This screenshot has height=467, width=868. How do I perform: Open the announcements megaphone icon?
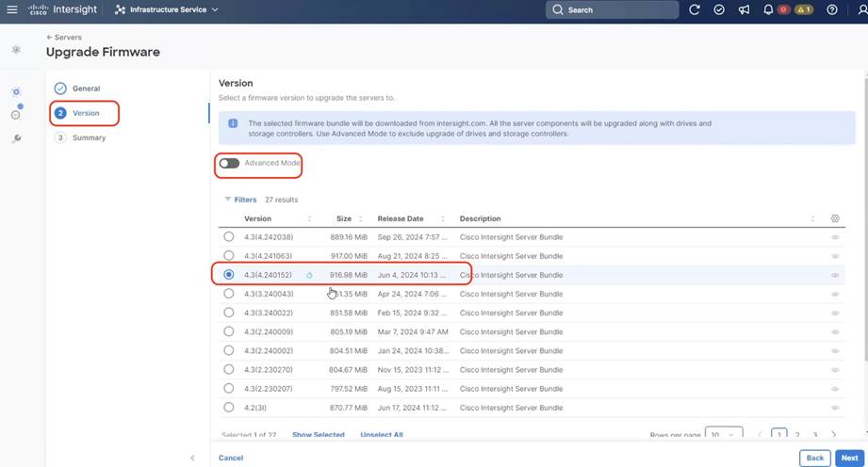(x=744, y=10)
